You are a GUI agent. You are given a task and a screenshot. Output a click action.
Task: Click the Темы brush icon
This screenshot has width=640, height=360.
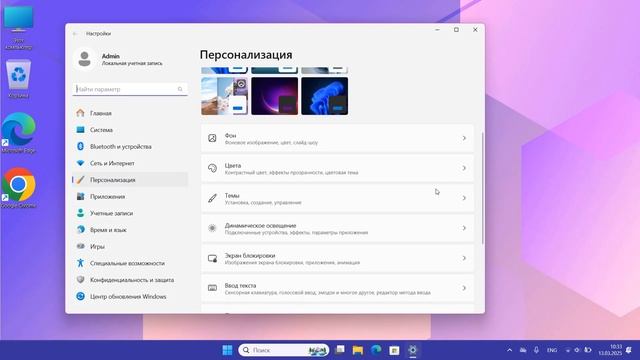(x=212, y=198)
